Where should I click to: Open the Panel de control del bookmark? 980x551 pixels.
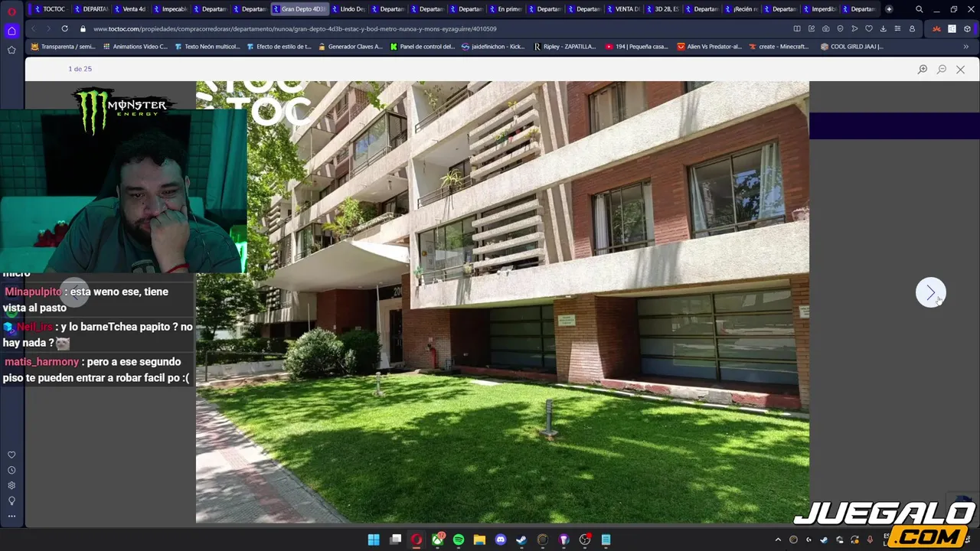point(422,47)
